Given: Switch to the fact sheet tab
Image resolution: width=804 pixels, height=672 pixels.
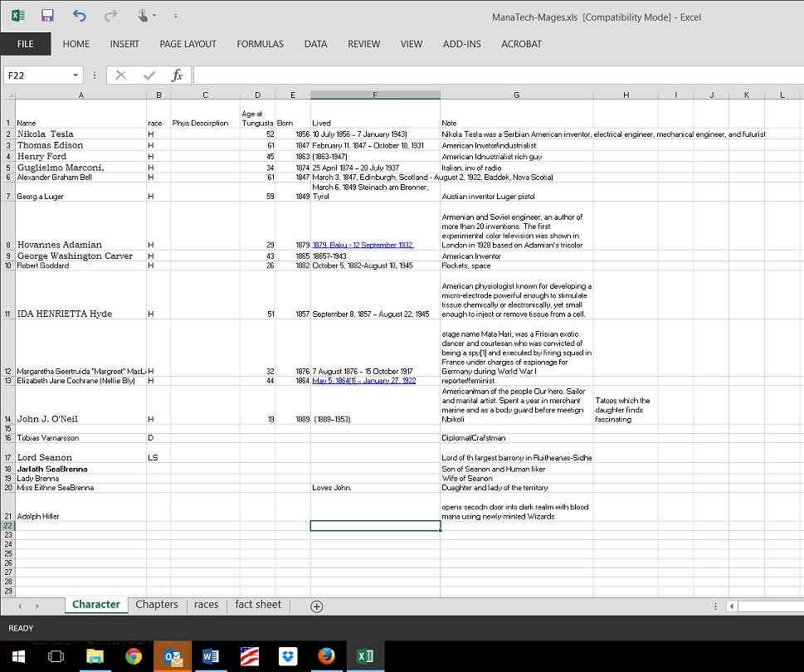Looking at the screenshot, I should pos(258,605).
